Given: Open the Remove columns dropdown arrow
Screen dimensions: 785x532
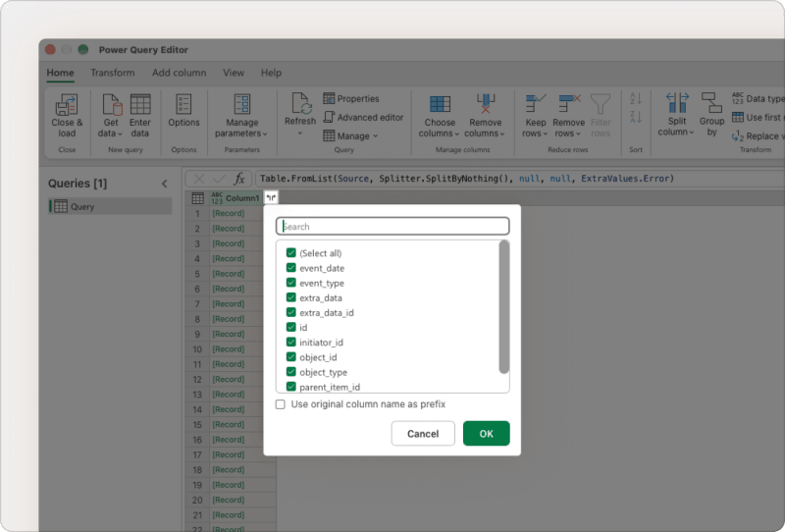Looking at the screenshot, I should [502, 133].
